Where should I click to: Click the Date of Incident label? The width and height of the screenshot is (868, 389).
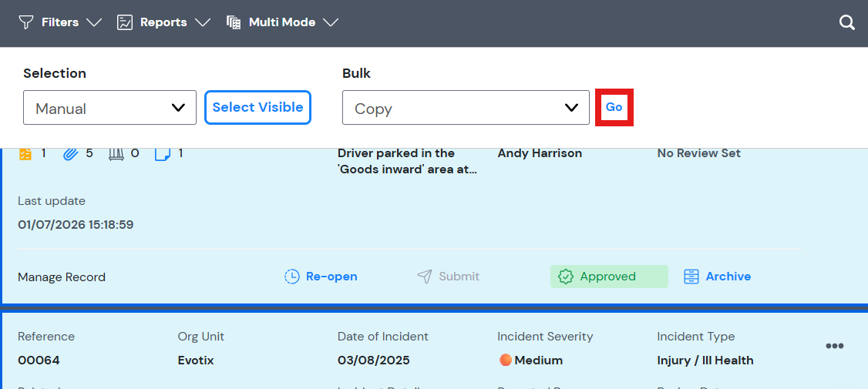[x=383, y=337]
